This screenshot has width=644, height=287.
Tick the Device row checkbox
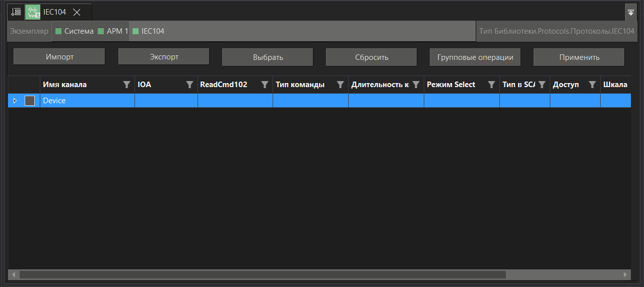[x=30, y=101]
